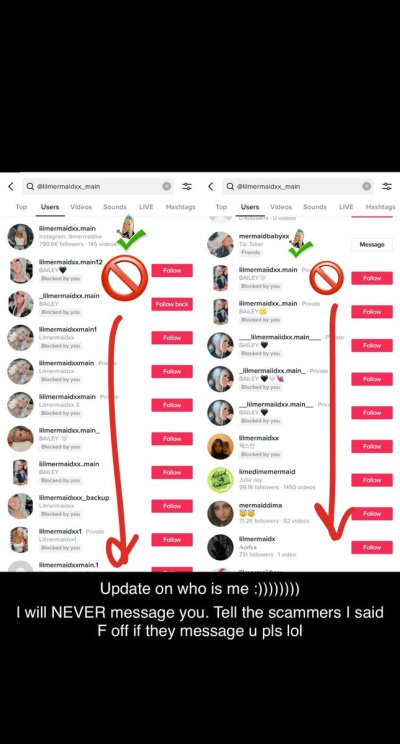Follow the lilmermaidxx.main12 account

(172, 270)
